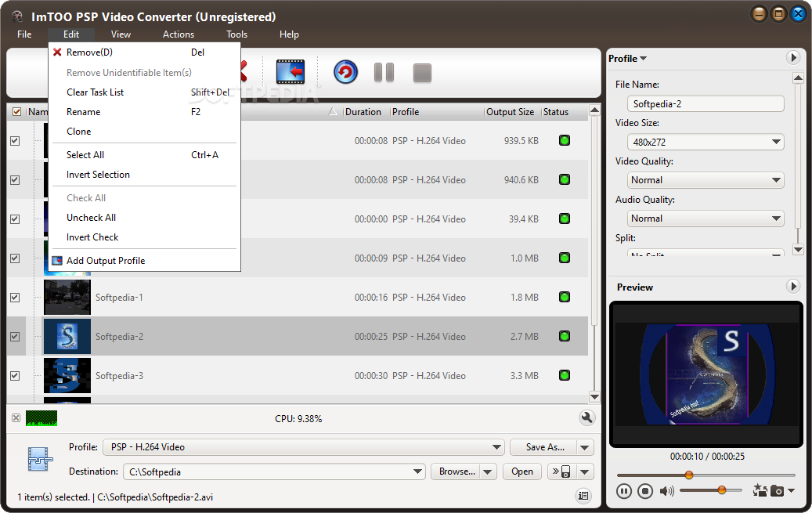This screenshot has height=513, width=812.
Task: Close the CPU graph with the small X icon
Action: [16, 417]
